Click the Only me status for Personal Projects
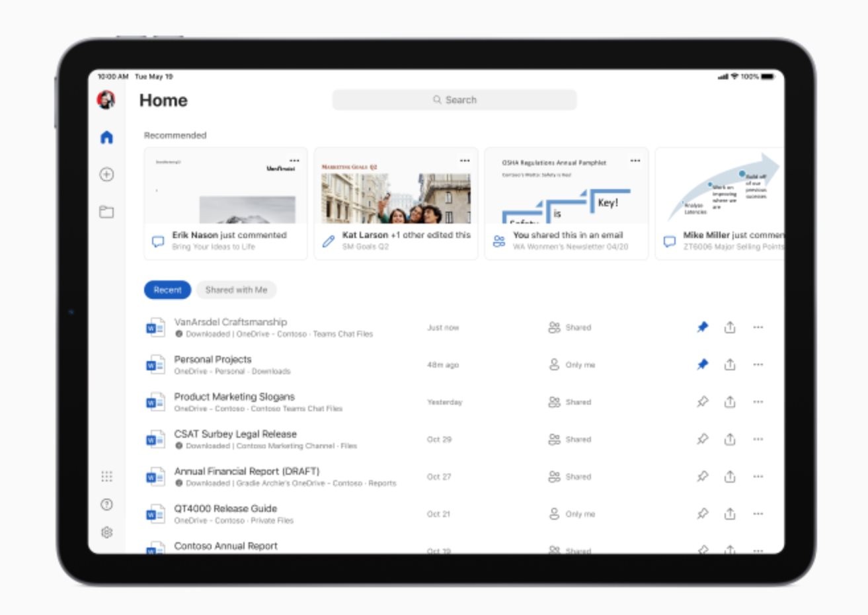868x615 pixels. (572, 364)
